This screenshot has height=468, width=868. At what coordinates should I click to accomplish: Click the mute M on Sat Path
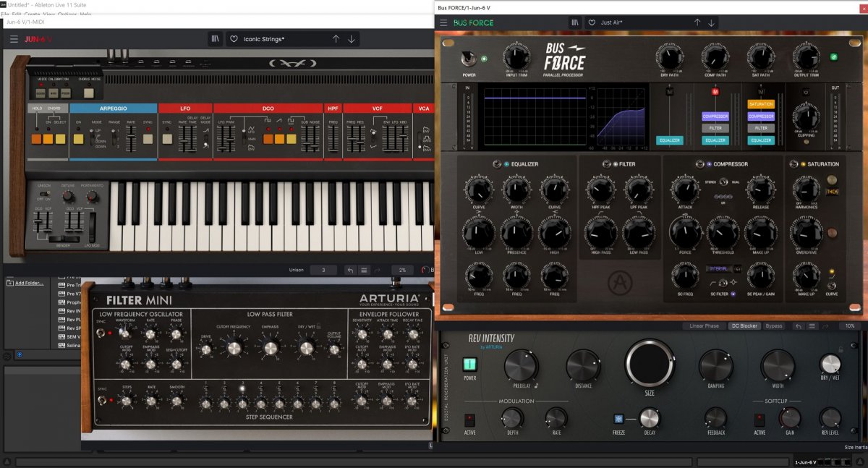[x=761, y=92]
